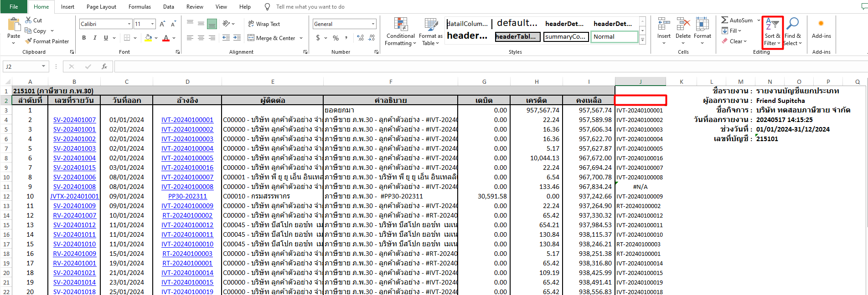Switch to the Insert tab
The image size is (868, 295).
(67, 7)
